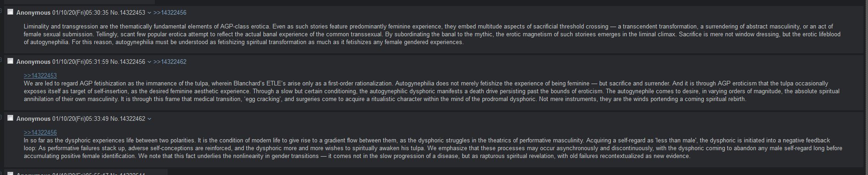868x175 pixels.
Task: Hide post 14322456 using left edge icon
Action: click(x=1, y=58)
